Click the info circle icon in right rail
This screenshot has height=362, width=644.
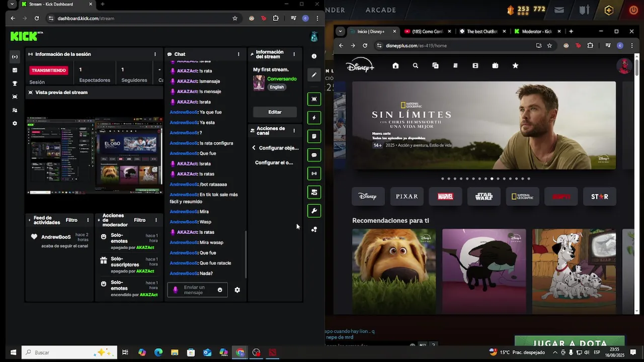314,56
